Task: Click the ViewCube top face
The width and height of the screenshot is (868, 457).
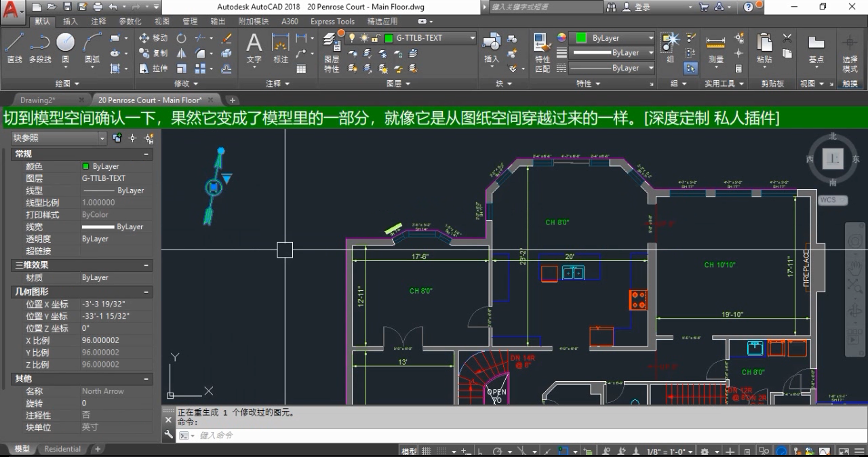Action: (x=833, y=159)
